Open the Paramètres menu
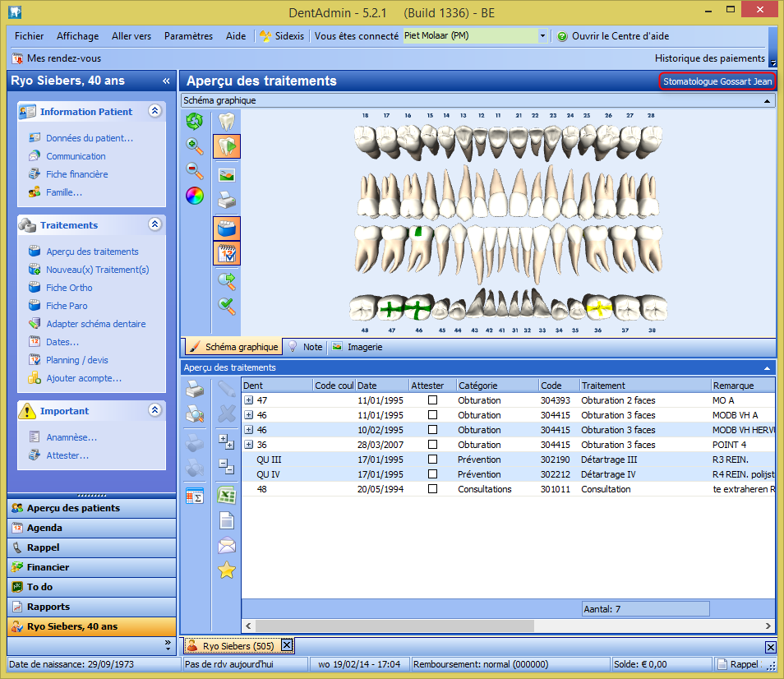 pos(188,36)
